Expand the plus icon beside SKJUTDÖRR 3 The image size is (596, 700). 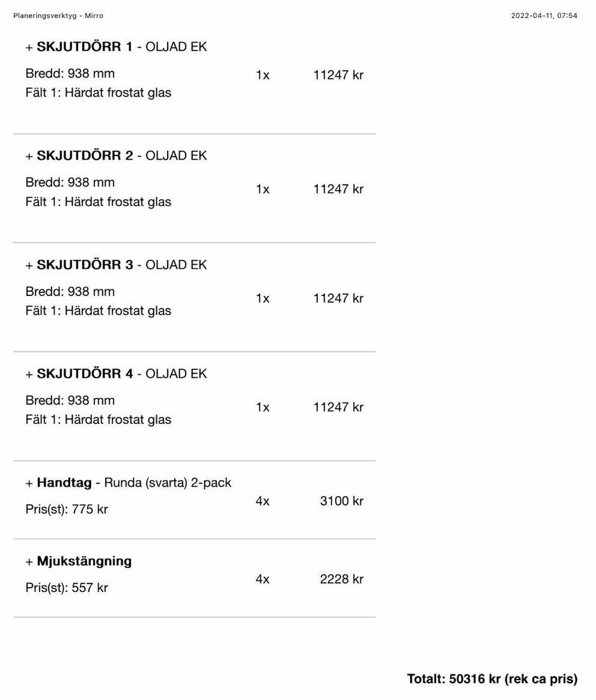[29, 266]
